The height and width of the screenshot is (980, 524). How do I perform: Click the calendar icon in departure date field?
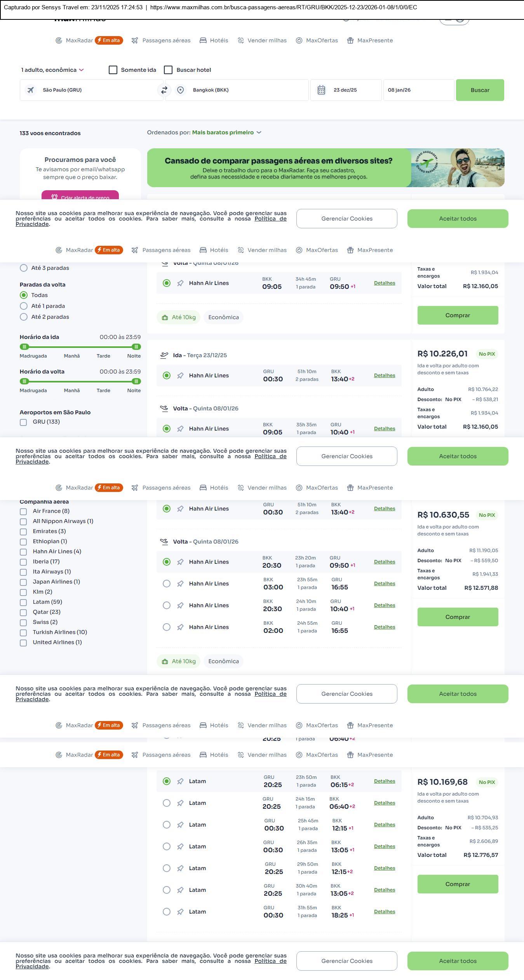pyautogui.click(x=321, y=90)
